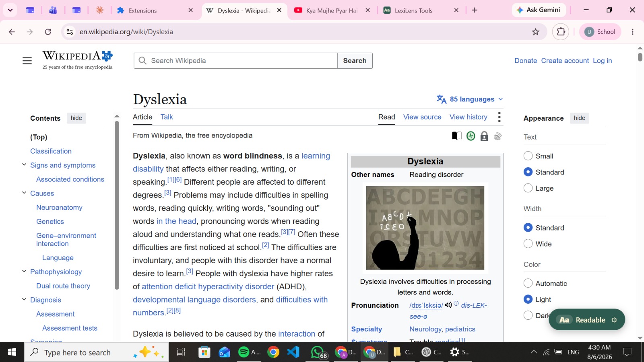Click the Contents sidebar scrollbar
The width and height of the screenshot is (644, 362).
tap(117, 205)
